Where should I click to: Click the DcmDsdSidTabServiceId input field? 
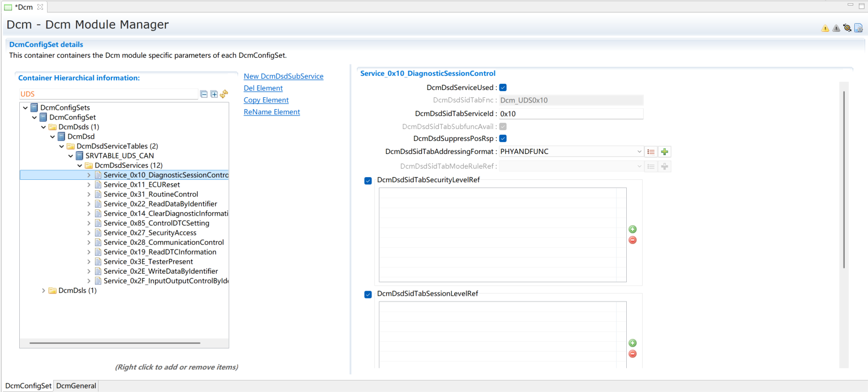pos(570,114)
